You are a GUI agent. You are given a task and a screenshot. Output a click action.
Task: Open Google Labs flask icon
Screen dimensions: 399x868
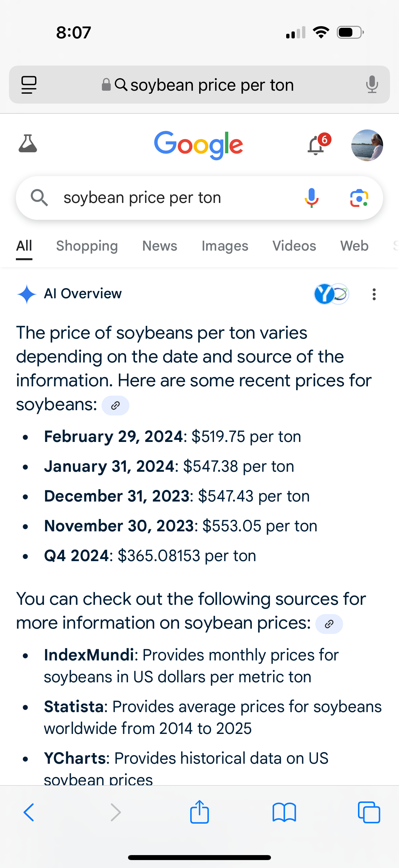pos(27,144)
